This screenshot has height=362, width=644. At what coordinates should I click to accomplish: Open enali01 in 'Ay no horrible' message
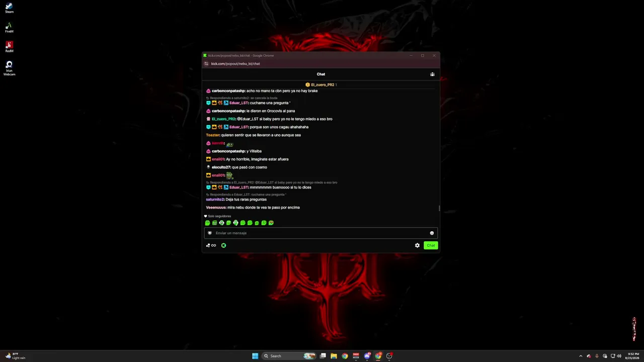[x=218, y=159]
